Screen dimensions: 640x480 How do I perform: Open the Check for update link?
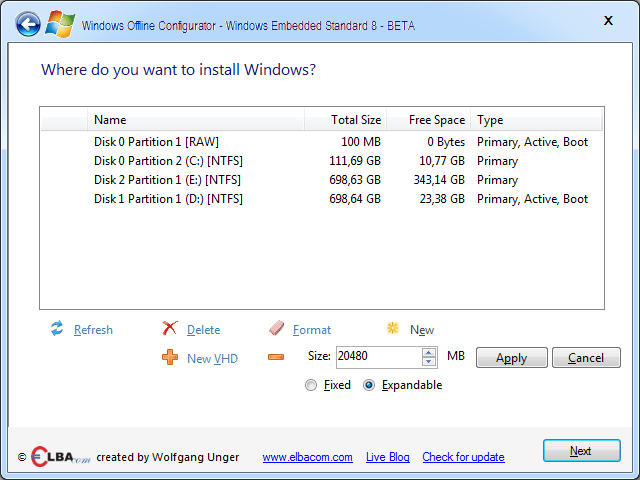point(463,457)
